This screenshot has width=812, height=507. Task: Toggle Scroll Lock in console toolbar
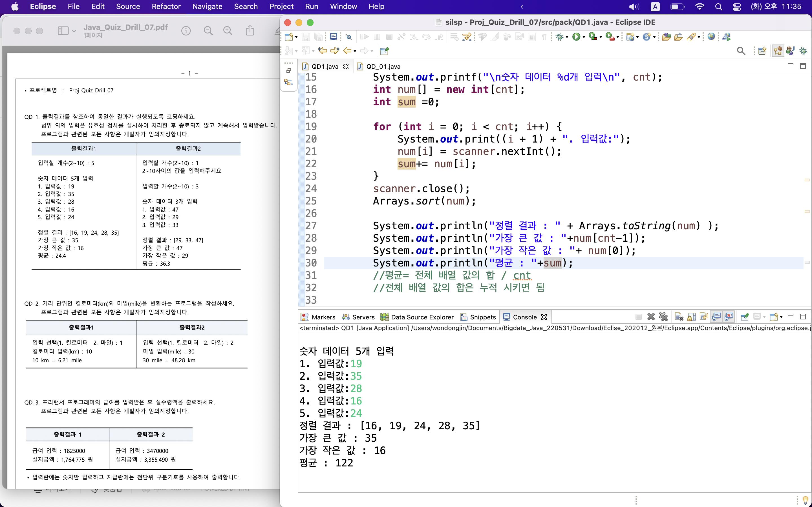pyautogui.click(x=692, y=317)
